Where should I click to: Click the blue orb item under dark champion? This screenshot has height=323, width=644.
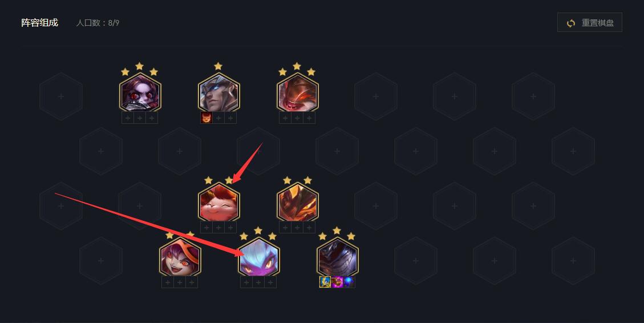(349, 282)
